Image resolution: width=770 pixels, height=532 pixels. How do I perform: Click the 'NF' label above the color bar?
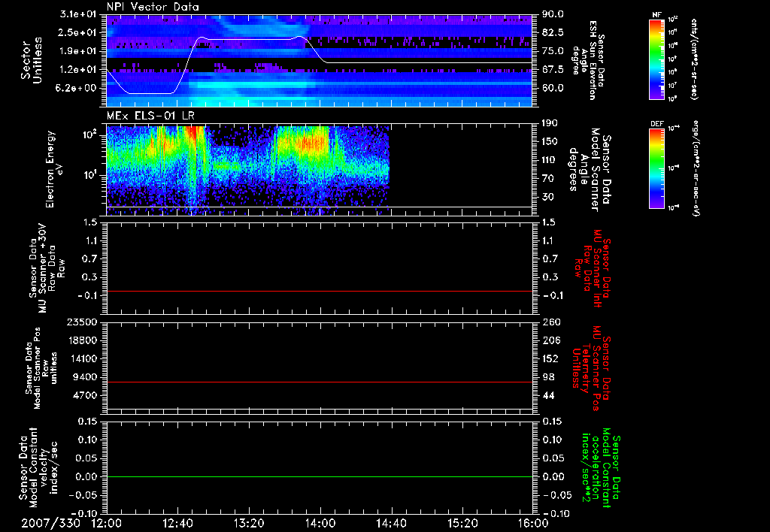pyautogui.click(x=656, y=16)
